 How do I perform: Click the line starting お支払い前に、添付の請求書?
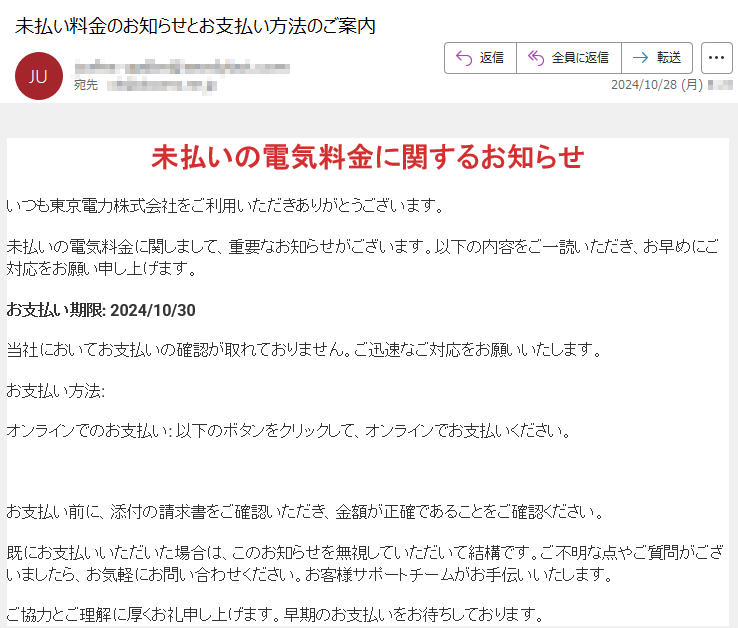point(305,512)
